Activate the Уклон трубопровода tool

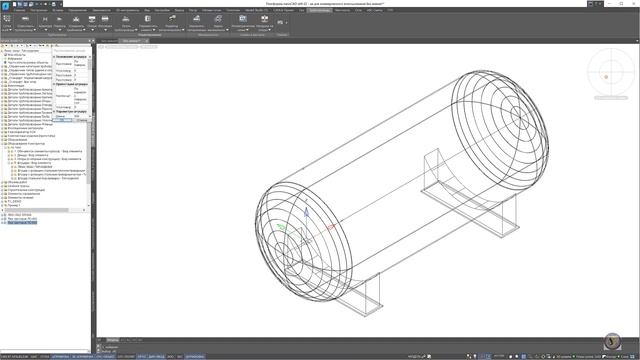tap(126, 23)
